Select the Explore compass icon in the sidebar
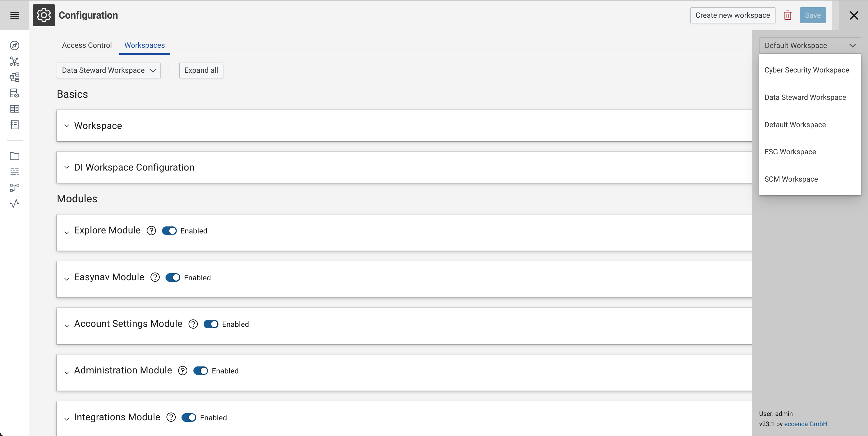Screen dimensions: 868x436 coord(15,45)
